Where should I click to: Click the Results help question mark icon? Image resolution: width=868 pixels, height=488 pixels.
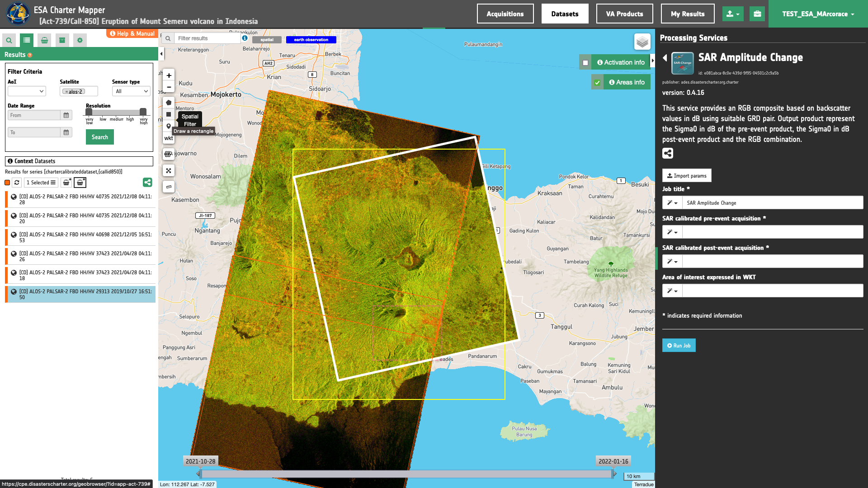(x=30, y=55)
